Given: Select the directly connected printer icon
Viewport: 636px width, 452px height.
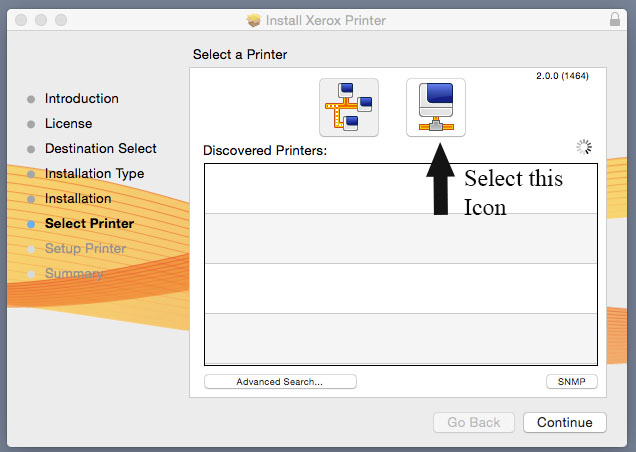Looking at the screenshot, I should coord(435,107).
